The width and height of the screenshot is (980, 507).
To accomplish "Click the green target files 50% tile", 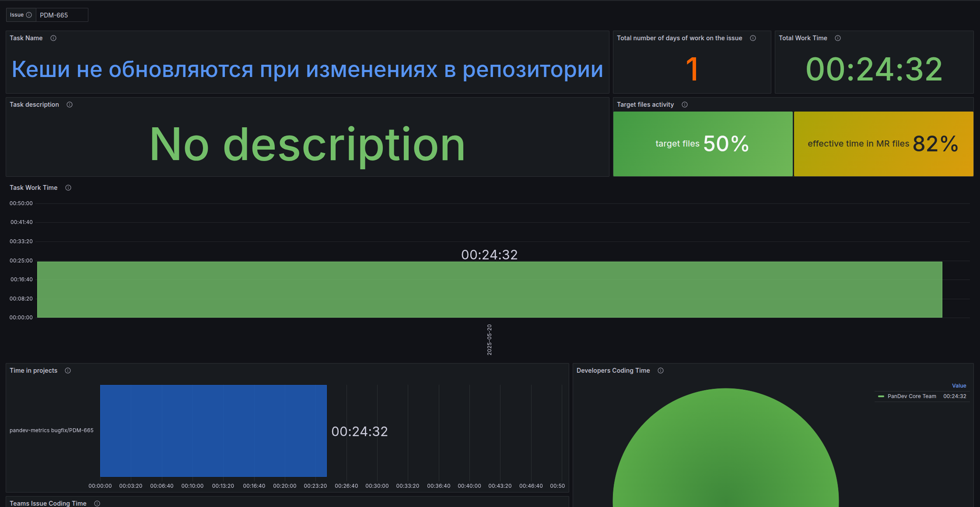I will click(703, 144).
